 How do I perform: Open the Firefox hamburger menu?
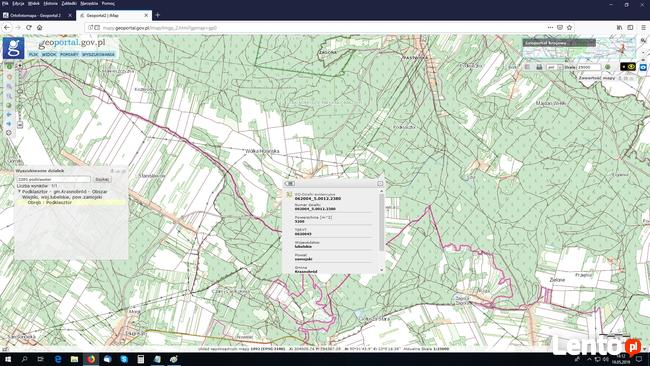point(643,27)
